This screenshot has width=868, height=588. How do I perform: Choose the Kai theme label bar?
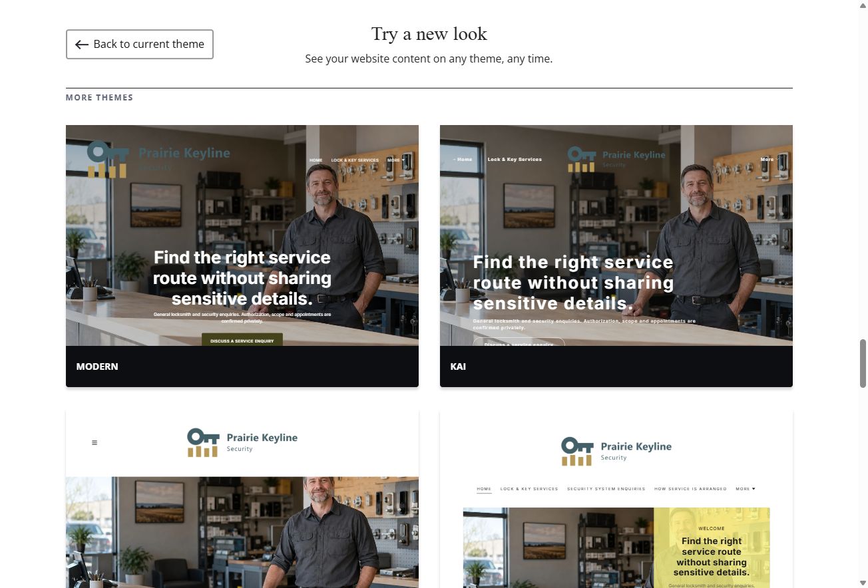[616, 367]
